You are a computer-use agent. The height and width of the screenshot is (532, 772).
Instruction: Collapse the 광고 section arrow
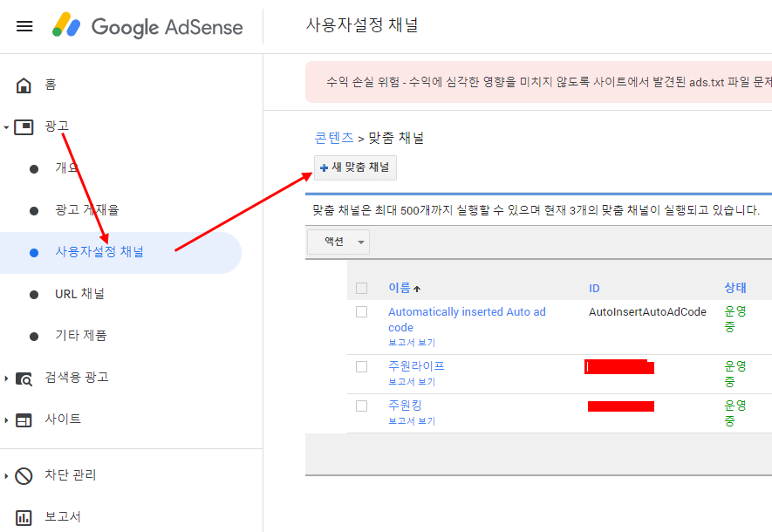click(6, 127)
